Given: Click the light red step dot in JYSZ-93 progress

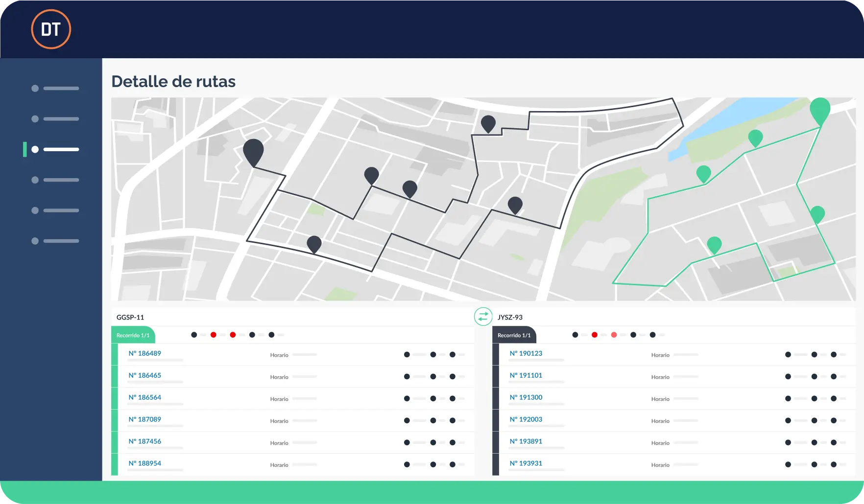Looking at the screenshot, I should (x=614, y=335).
